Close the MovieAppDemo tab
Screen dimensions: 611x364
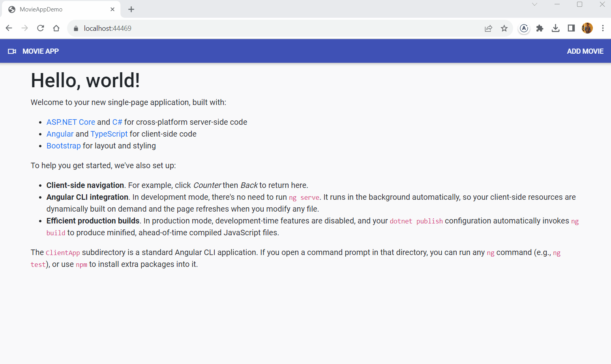[x=112, y=9]
